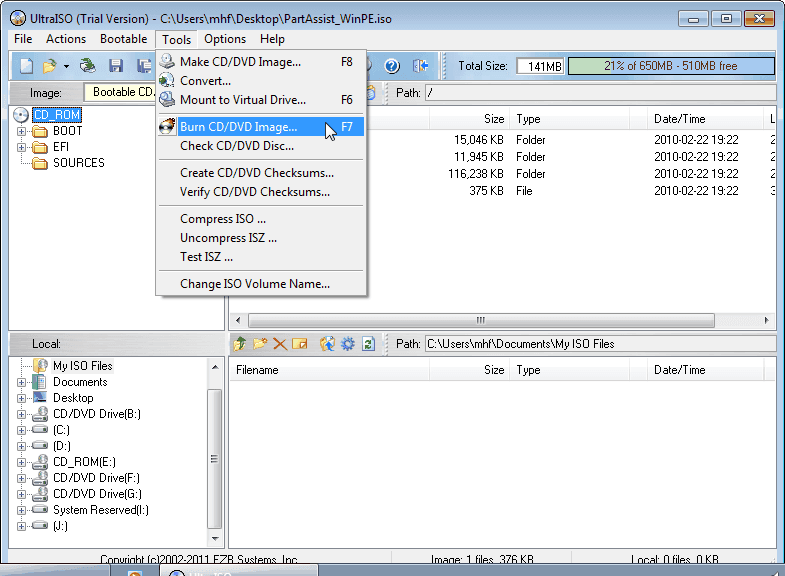Click the blue gear settings icon
This screenshot has width=785, height=576.
(347, 344)
